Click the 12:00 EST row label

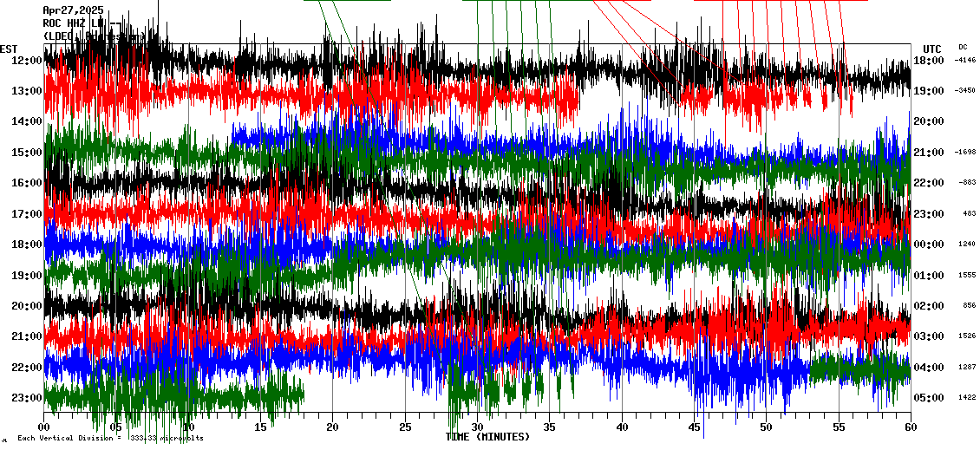pos(26,61)
